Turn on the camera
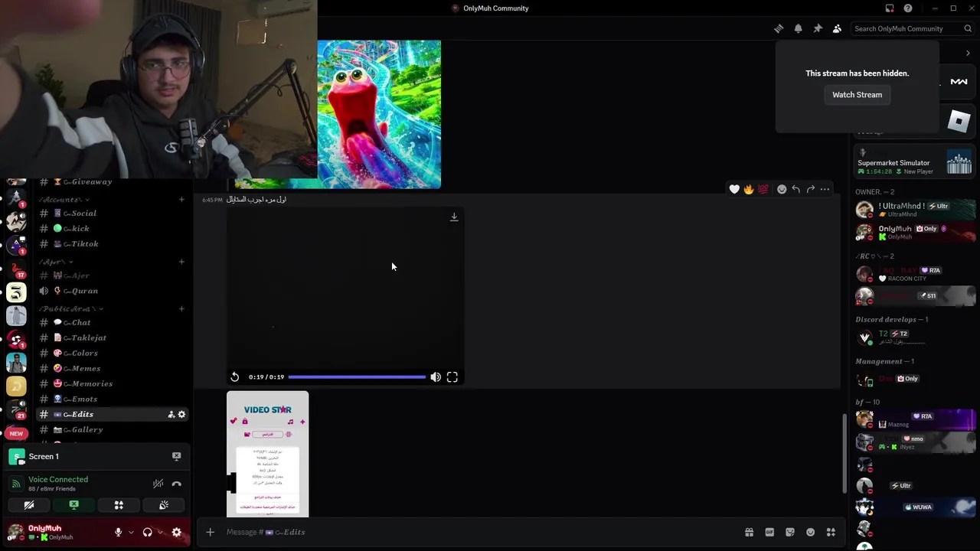 point(29,505)
